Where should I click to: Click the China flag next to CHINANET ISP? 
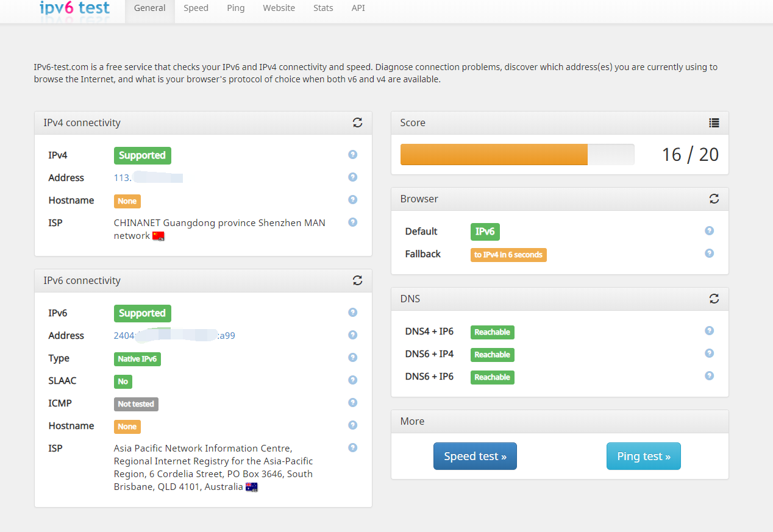(x=159, y=236)
